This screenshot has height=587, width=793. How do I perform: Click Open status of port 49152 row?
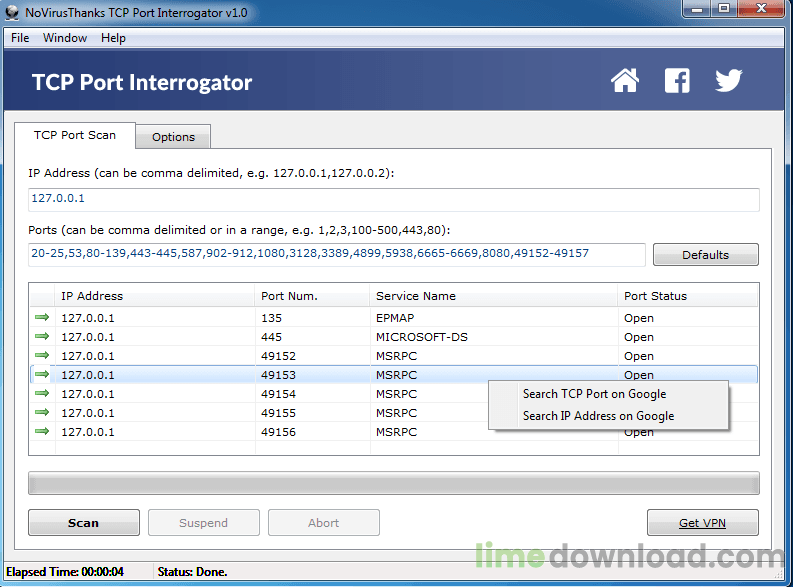pos(639,356)
